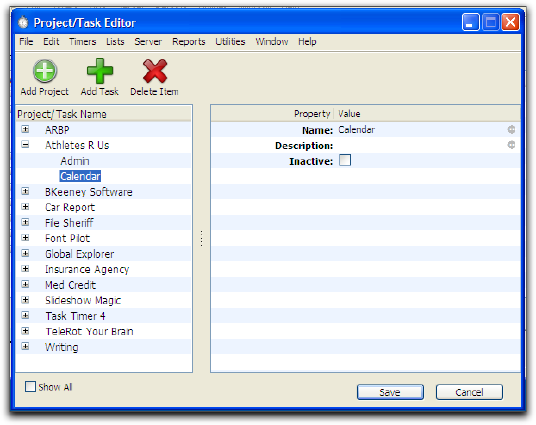Screen dimensions: 536x425
Task: Expand the Task Timer 4 project
Action: (x=25, y=315)
